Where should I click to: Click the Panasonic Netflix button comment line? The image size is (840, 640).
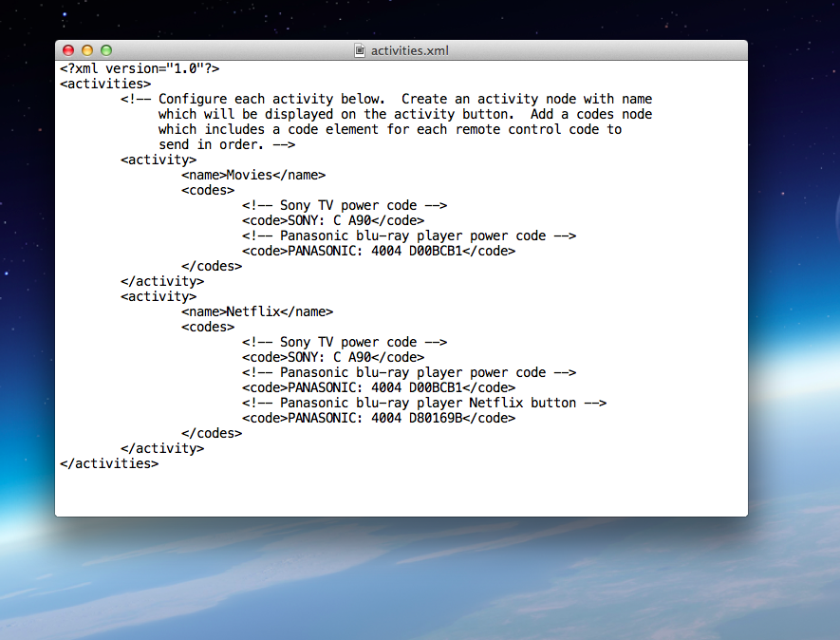(x=424, y=403)
